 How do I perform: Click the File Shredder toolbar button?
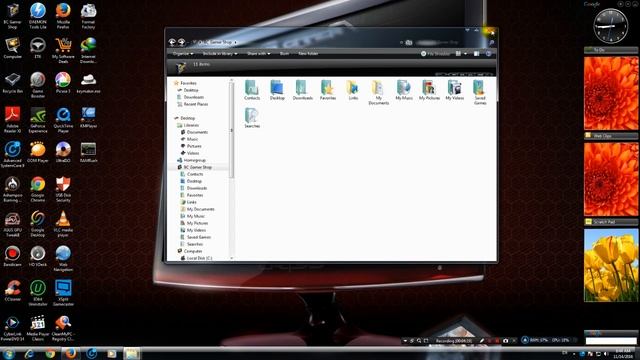[x=435, y=53]
